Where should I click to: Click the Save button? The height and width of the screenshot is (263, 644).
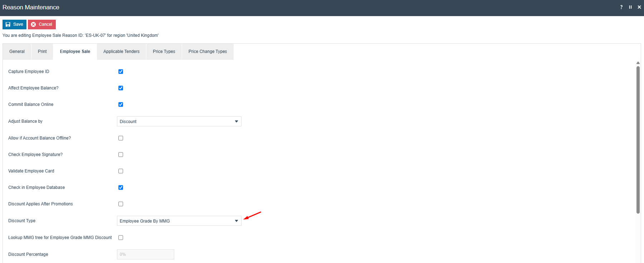(14, 24)
